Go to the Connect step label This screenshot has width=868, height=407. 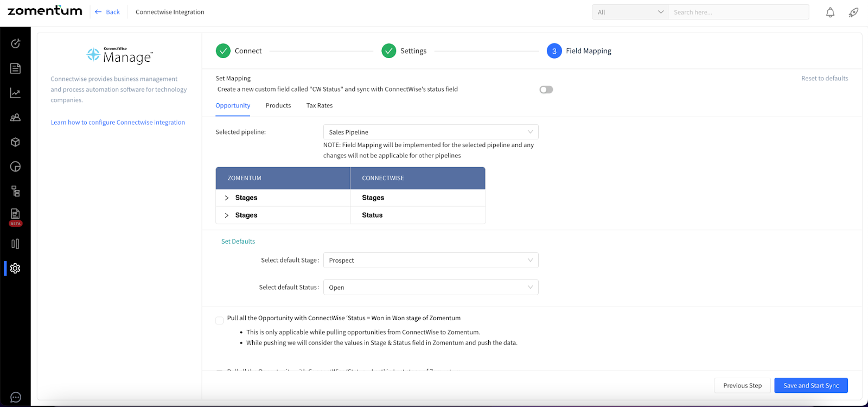pyautogui.click(x=248, y=51)
